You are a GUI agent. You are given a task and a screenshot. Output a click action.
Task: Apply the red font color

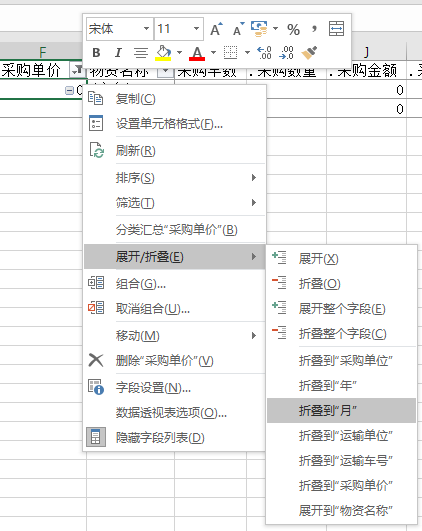click(197, 53)
